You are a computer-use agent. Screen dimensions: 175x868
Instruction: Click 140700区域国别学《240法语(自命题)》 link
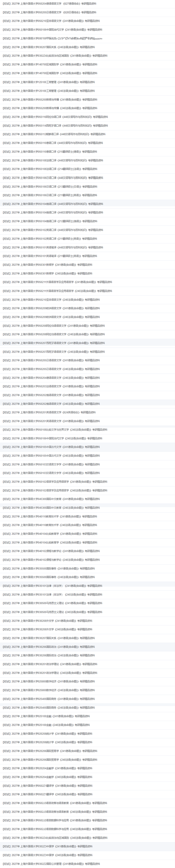click(x=50, y=73)
